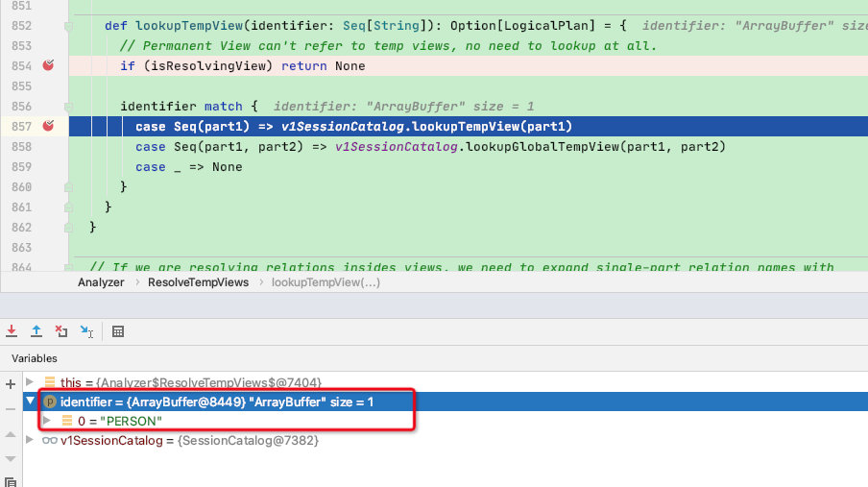
Task: Select Analyzer in the breadcrumb bar
Action: click(x=101, y=282)
